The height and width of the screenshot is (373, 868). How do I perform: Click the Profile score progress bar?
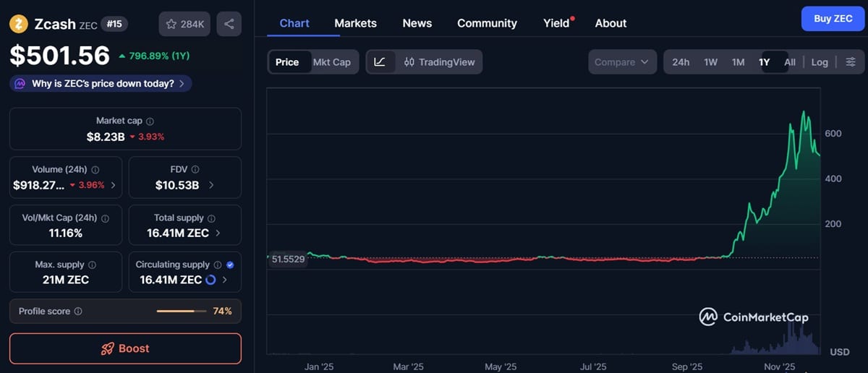181,312
